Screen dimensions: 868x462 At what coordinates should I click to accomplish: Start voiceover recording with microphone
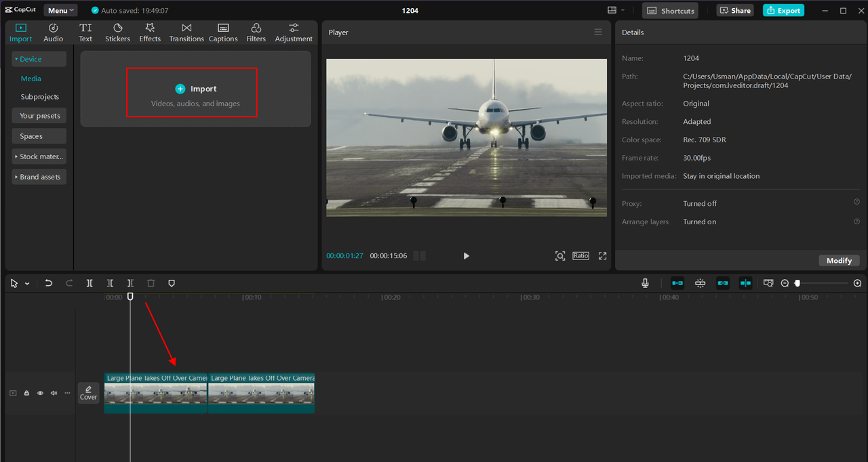pos(646,283)
